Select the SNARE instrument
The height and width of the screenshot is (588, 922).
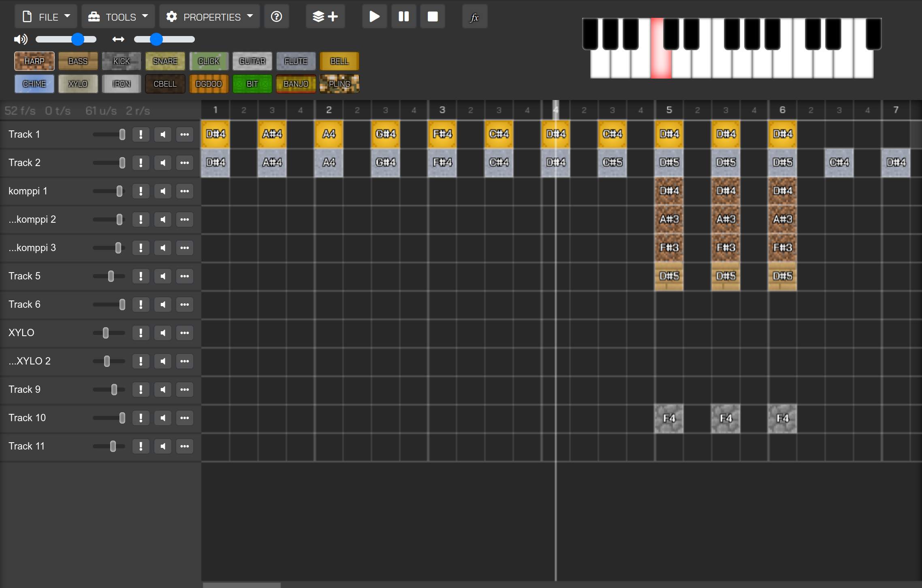pyautogui.click(x=165, y=61)
